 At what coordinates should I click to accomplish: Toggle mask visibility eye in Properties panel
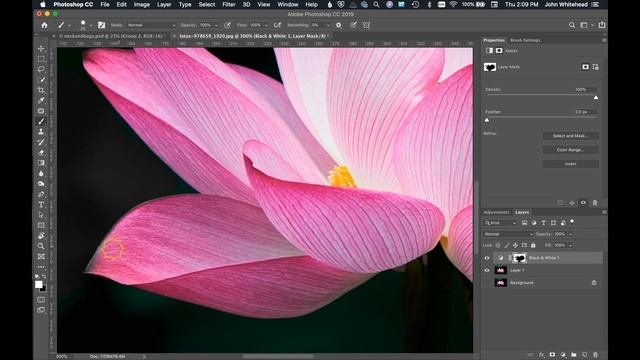click(x=583, y=203)
